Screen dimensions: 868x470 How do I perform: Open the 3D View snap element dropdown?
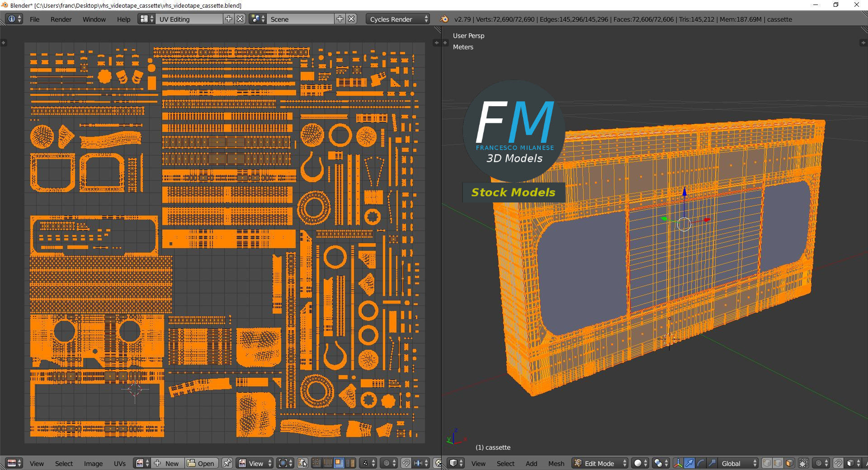(853, 463)
